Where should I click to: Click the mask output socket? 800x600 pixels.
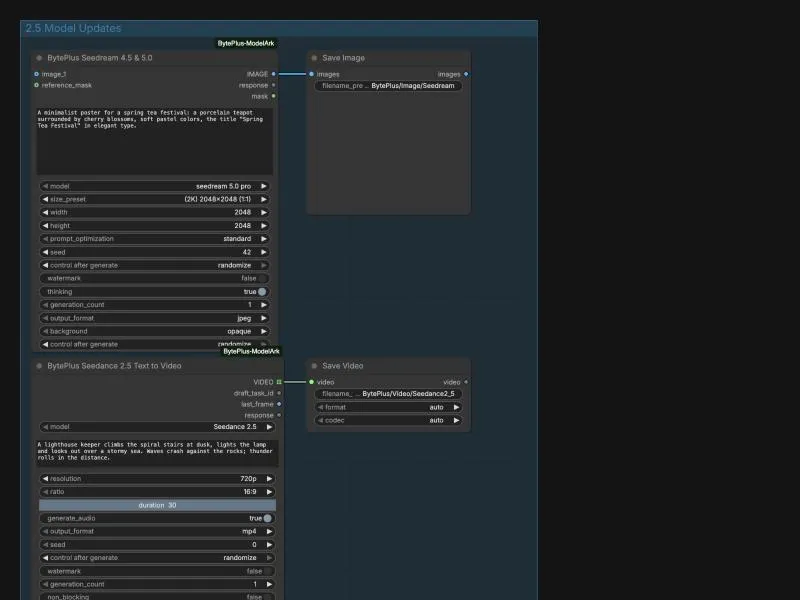pos(273,96)
